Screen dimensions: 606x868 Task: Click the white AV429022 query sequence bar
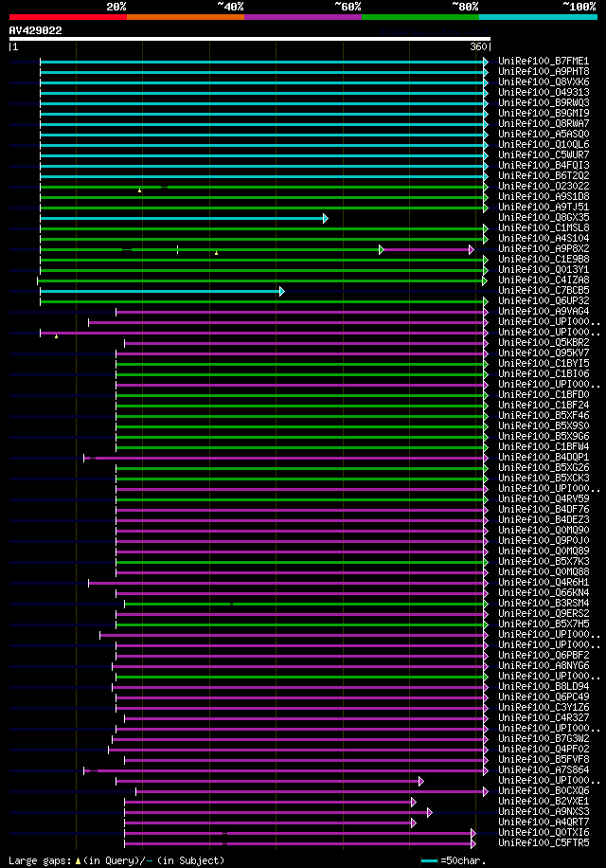[250, 39]
